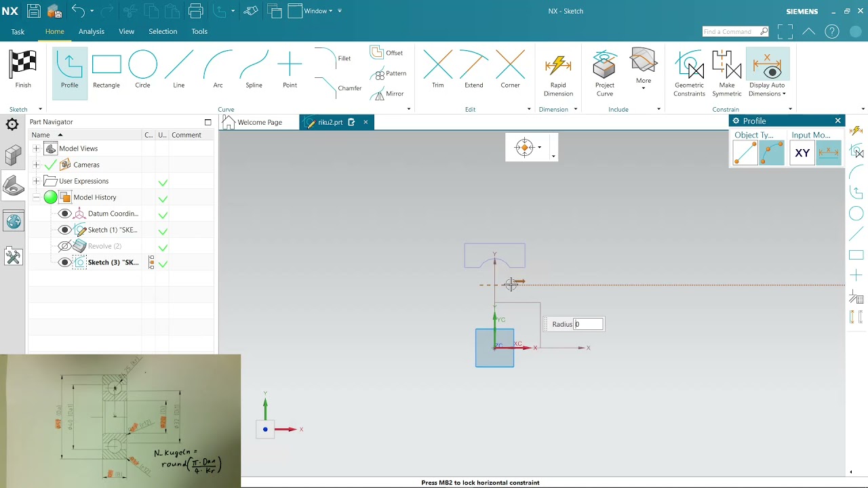Switch to the Analysis ribbon tab
The width and height of the screenshot is (868, 488).
92,31
